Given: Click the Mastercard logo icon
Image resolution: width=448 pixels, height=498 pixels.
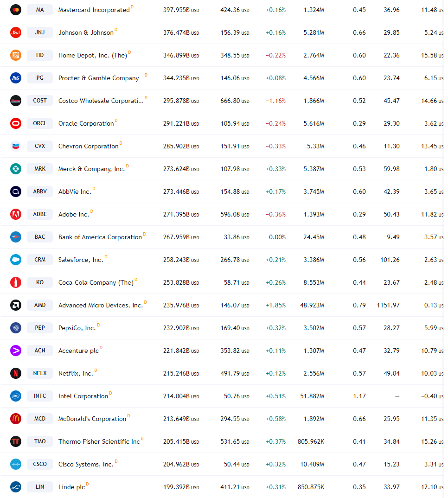Looking at the screenshot, I should (x=16, y=10).
